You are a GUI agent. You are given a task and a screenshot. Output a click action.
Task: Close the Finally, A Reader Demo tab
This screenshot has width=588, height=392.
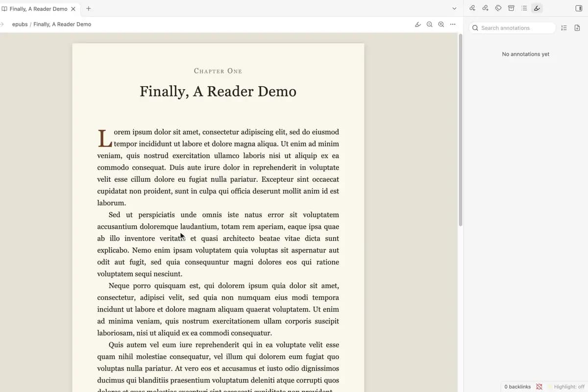tap(73, 9)
